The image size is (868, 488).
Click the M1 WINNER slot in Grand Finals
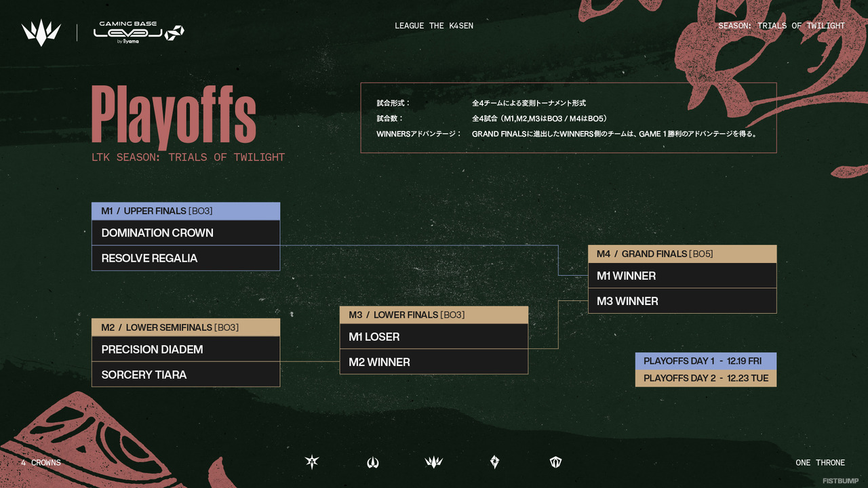tap(682, 276)
